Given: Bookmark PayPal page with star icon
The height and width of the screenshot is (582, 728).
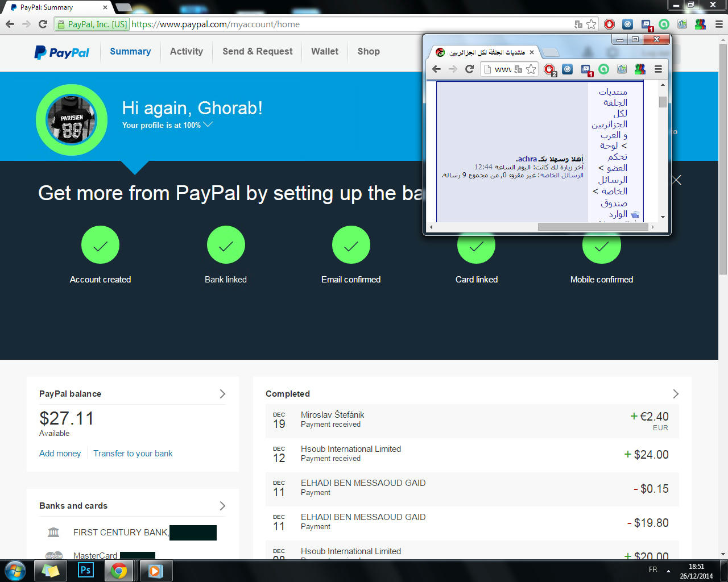Looking at the screenshot, I should pos(591,24).
